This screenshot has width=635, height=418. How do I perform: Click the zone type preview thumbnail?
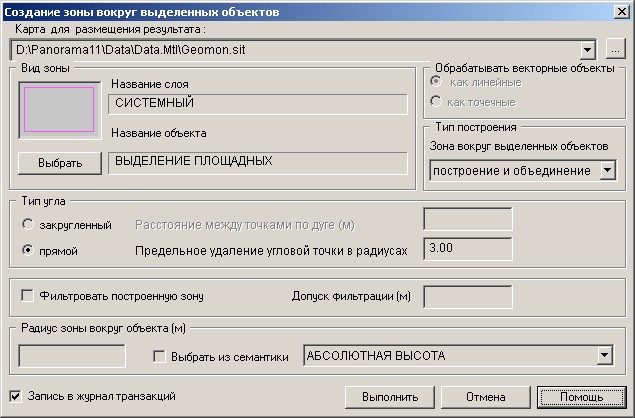60,109
